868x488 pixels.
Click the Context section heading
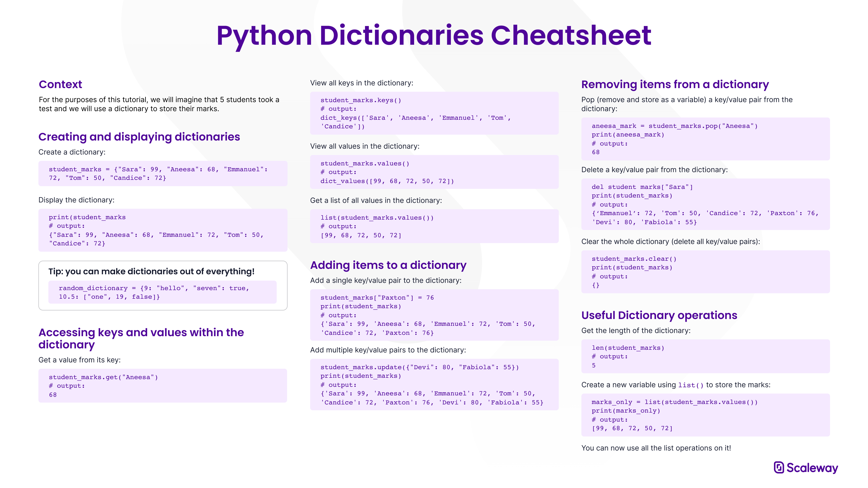(x=60, y=84)
